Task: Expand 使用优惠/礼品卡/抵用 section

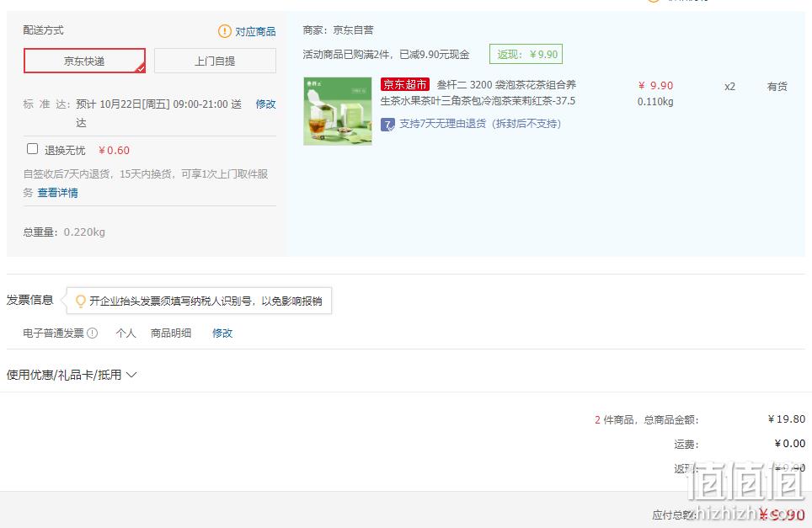Action: [x=72, y=374]
